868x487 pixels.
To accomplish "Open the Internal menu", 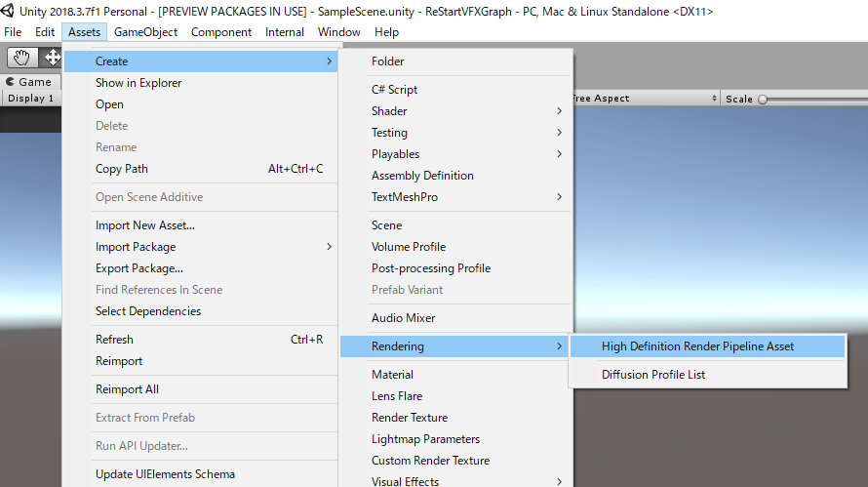I will click(x=285, y=32).
